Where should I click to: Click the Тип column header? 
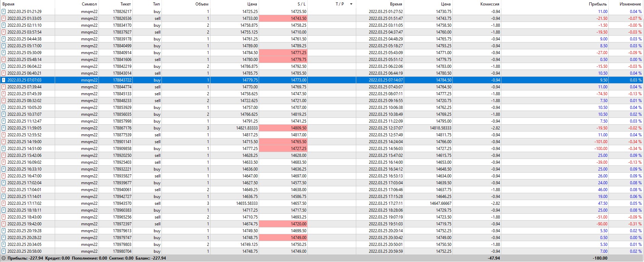(x=156, y=4)
